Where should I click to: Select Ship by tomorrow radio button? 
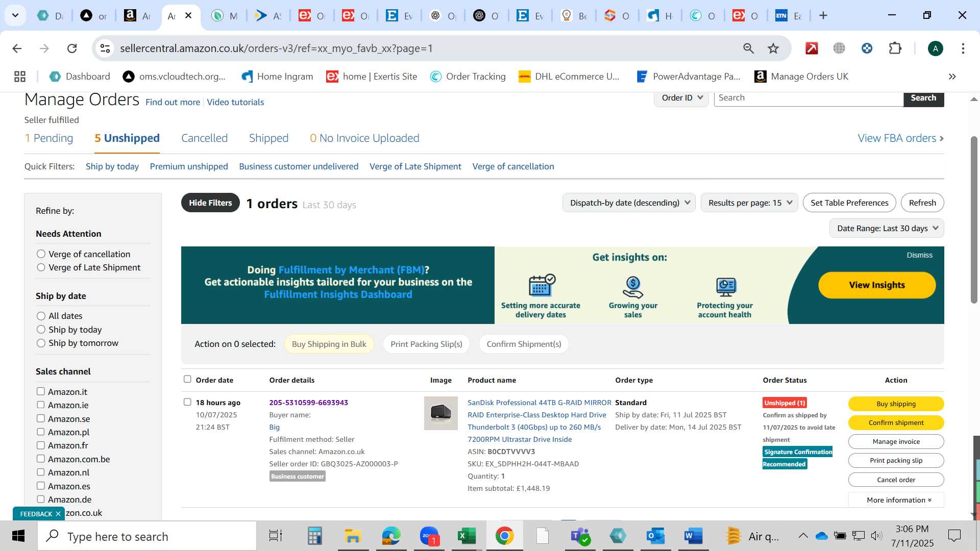click(41, 343)
